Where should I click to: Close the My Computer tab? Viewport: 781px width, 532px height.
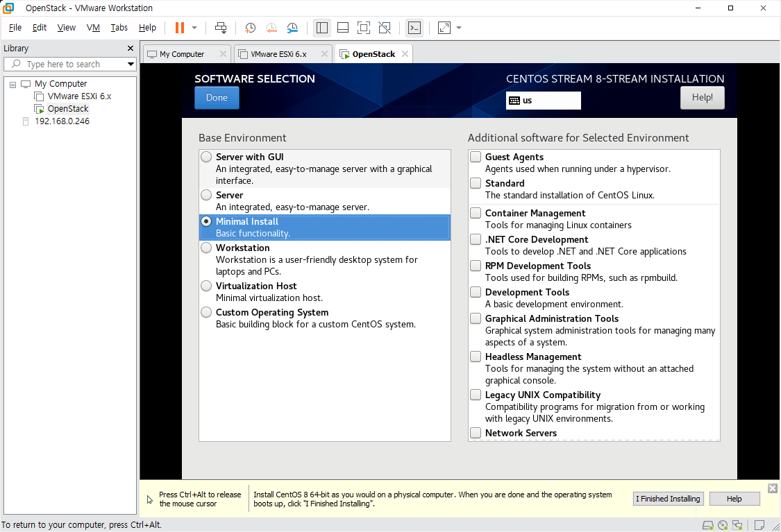pyautogui.click(x=223, y=53)
